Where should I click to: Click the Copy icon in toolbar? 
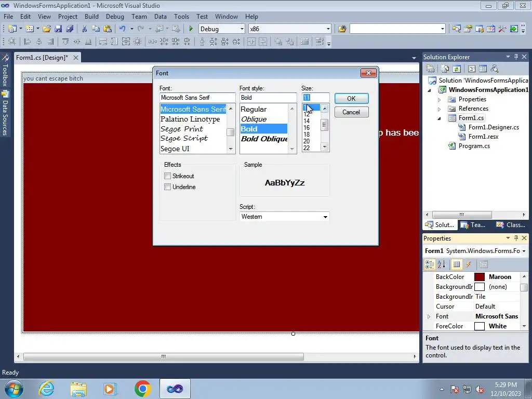[x=96, y=29]
